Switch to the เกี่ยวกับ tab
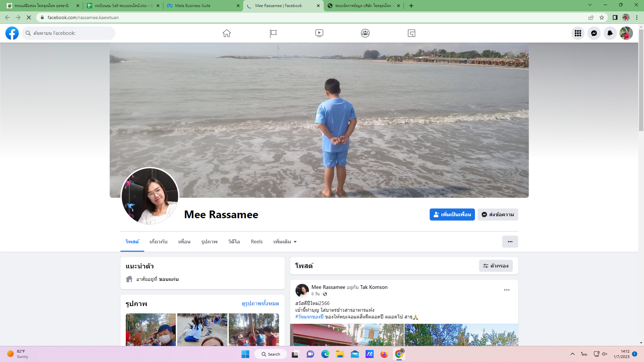Screen dimensions: 644x362 158,242
